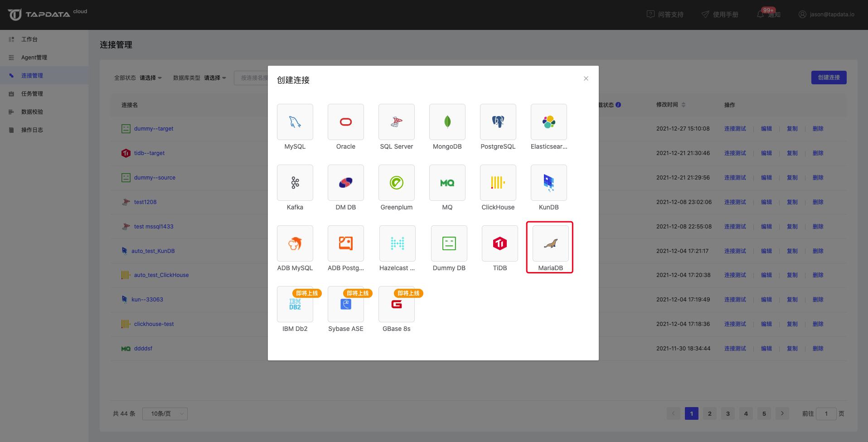Screen dimensions: 868x442
Task: Choose Oracle as connection type
Action: tap(346, 122)
